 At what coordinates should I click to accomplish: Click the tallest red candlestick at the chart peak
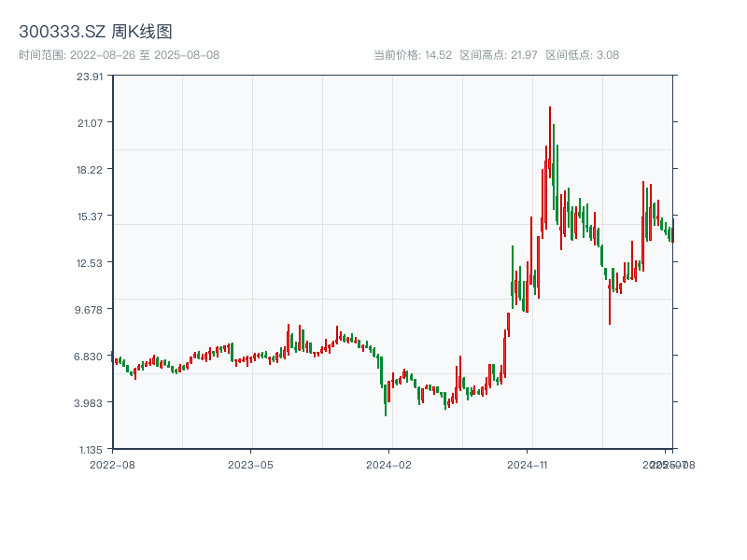[x=550, y=143]
